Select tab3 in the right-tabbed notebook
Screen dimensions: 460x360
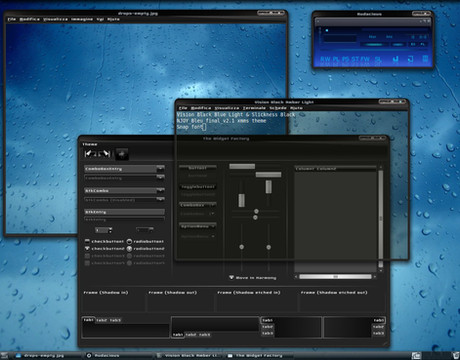[x=379, y=333]
